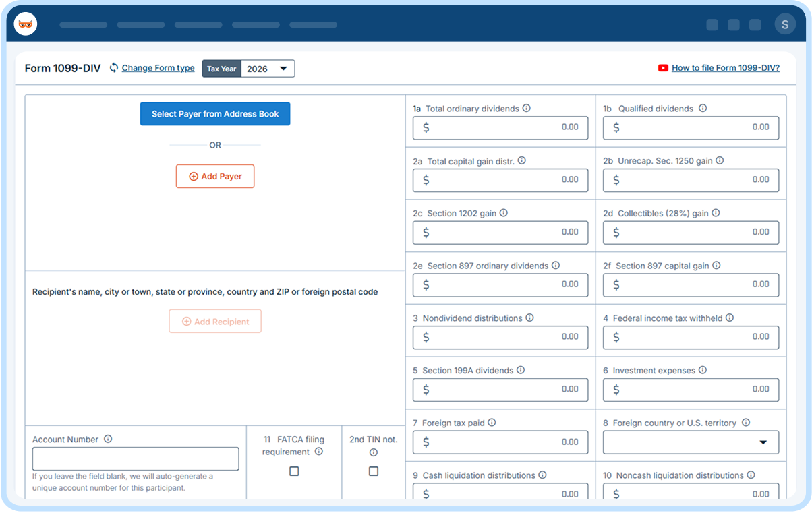The height and width of the screenshot is (513, 812).
Task: Click info icon for Foreign country or U.S. territory
Action: click(746, 423)
